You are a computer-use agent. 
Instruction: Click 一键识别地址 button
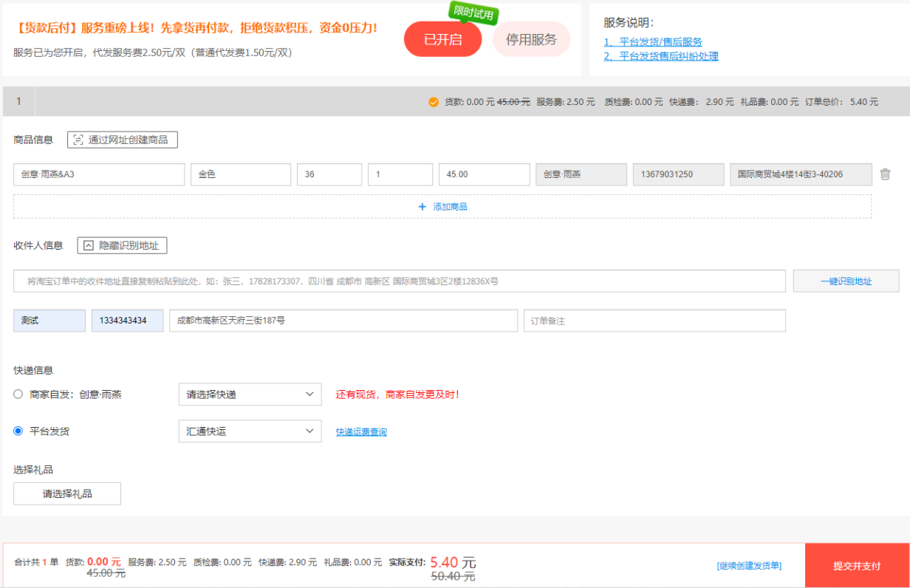(x=846, y=281)
